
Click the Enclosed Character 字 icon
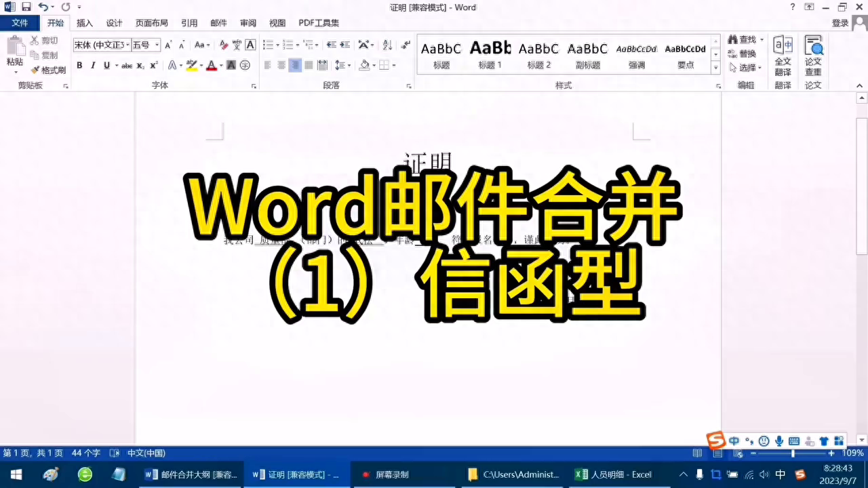[245, 65]
